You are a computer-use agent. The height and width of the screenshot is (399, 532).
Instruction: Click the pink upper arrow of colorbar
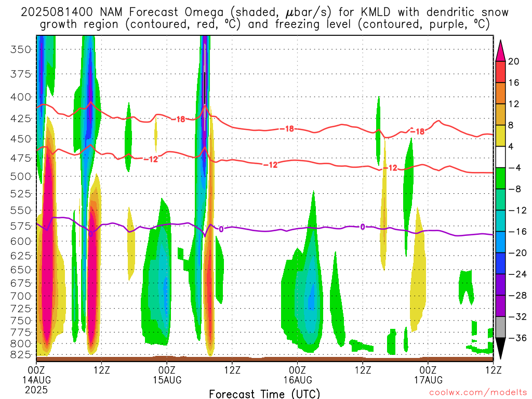(x=500, y=51)
